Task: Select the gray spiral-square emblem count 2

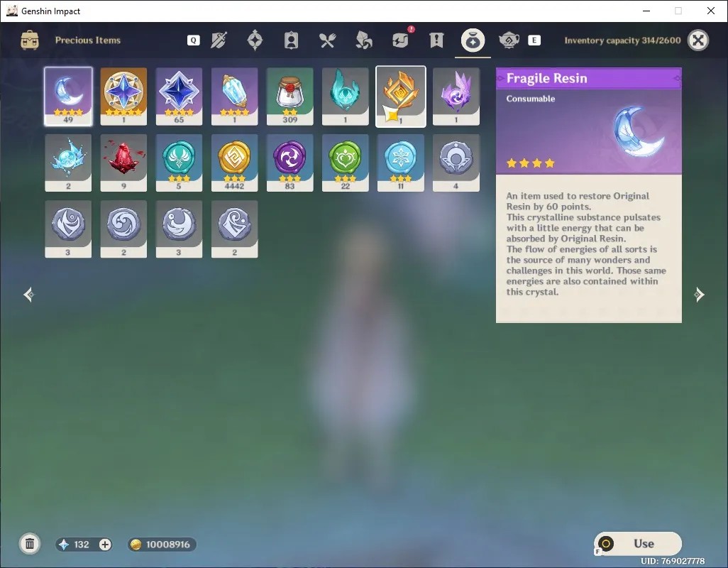Action: coord(234,229)
